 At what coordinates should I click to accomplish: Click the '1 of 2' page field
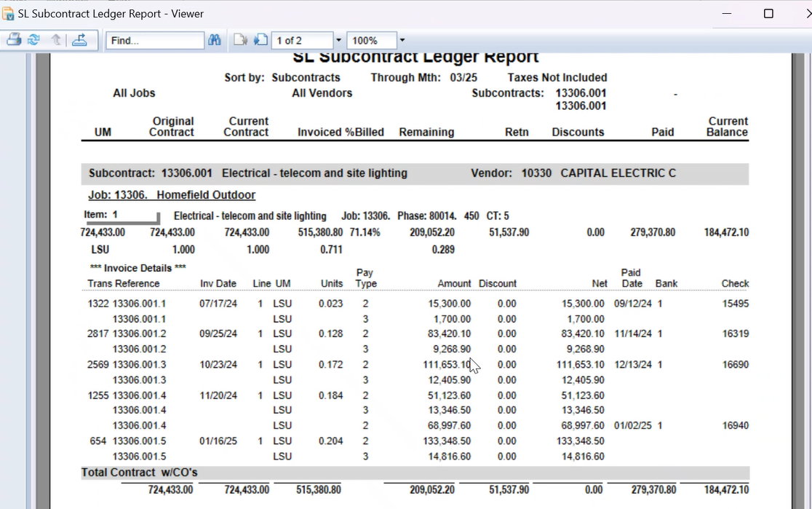(303, 41)
